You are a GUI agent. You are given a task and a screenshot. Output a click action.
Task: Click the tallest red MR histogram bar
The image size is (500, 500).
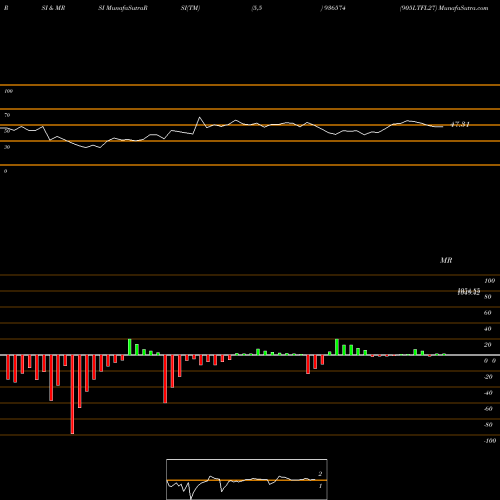(x=72, y=394)
